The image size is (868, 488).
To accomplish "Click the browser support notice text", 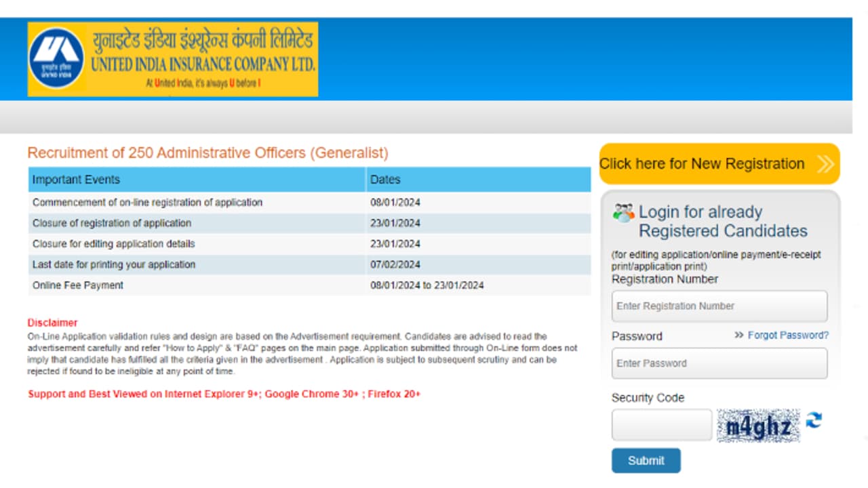I will pos(224,393).
